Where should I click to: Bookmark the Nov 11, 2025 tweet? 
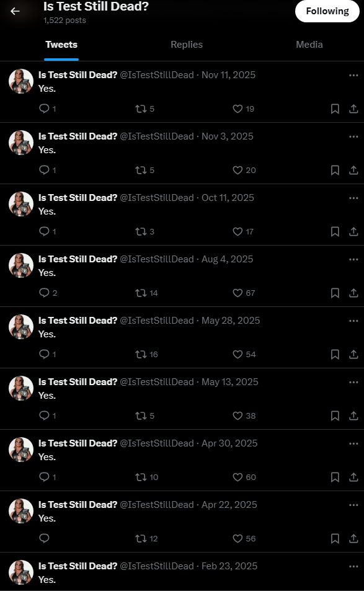335,109
